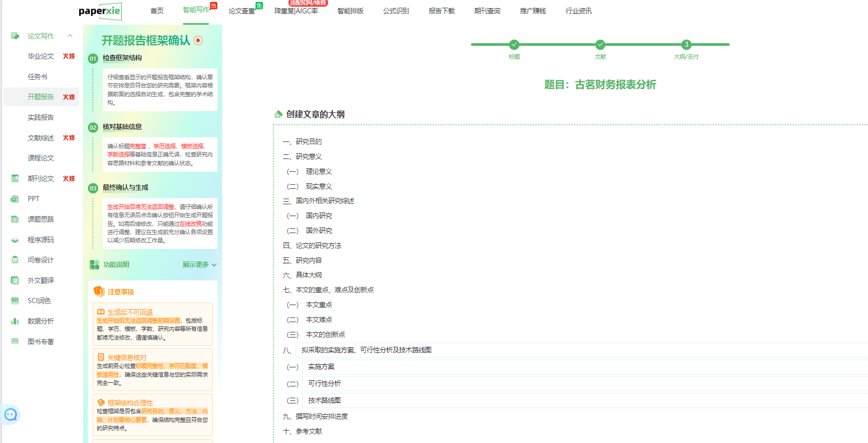Click the 程序源码 layers icon
The width and height of the screenshot is (868, 443).
pyautogui.click(x=15, y=240)
